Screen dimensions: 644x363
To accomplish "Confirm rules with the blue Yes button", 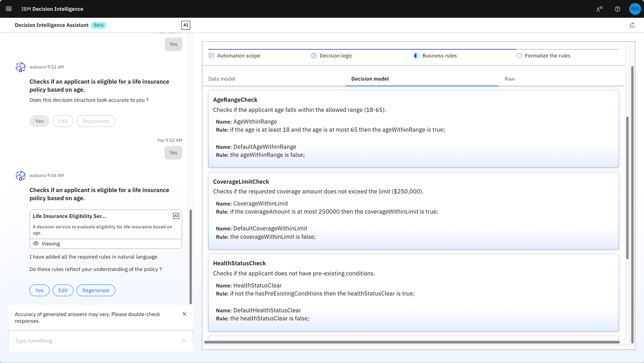I will pyautogui.click(x=39, y=290).
